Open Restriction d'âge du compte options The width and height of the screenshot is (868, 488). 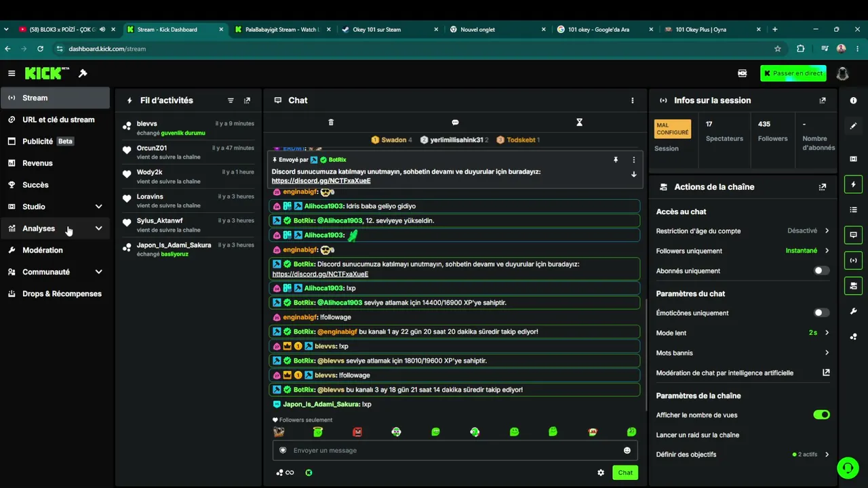tap(743, 231)
